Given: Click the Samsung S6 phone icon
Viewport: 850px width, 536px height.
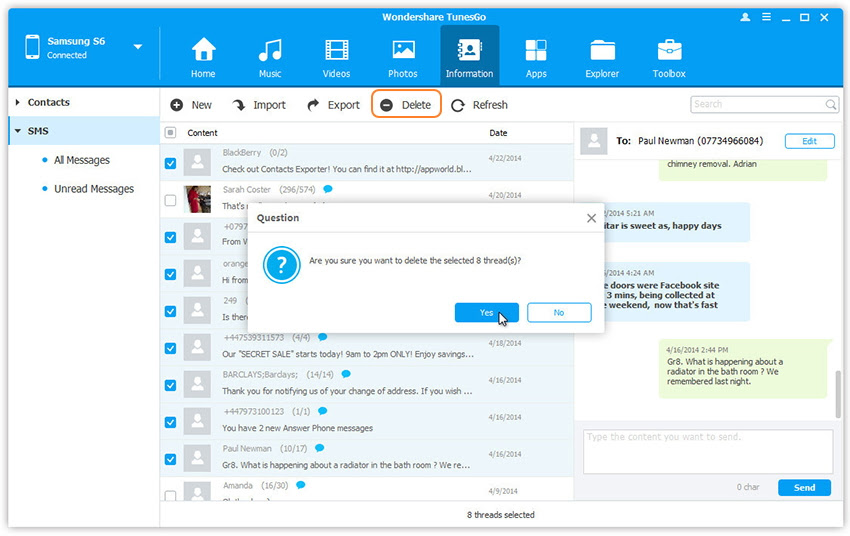Looking at the screenshot, I should pyautogui.click(x=33, y=47).
